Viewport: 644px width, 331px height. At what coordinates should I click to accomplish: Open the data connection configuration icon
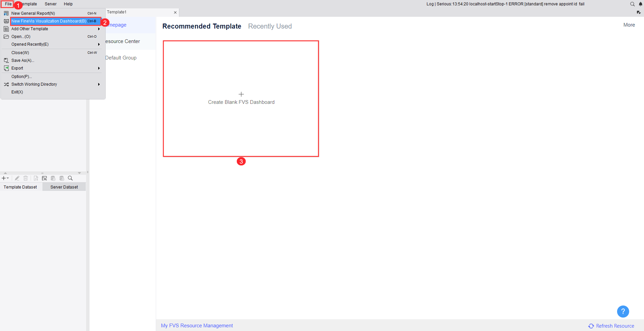pos(44,178)
